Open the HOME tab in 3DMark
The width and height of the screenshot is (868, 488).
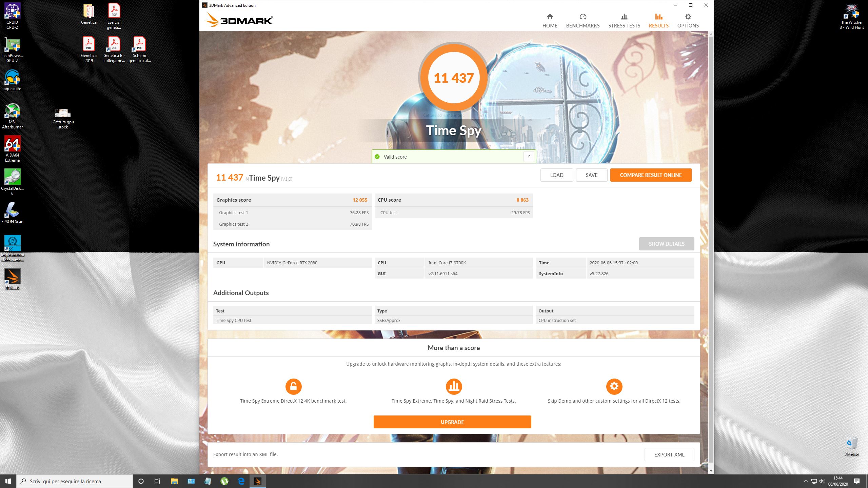[x=550, y=21]
